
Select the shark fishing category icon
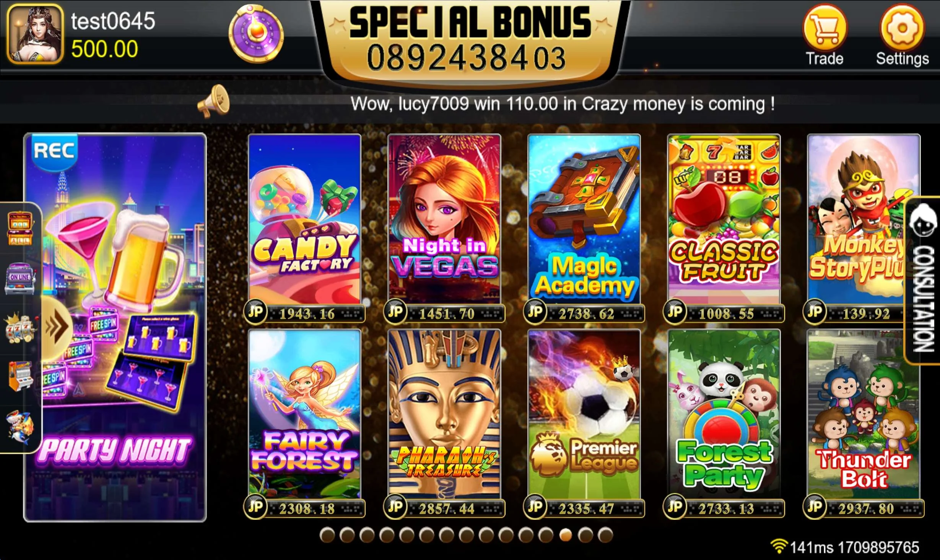pos(20,427)
